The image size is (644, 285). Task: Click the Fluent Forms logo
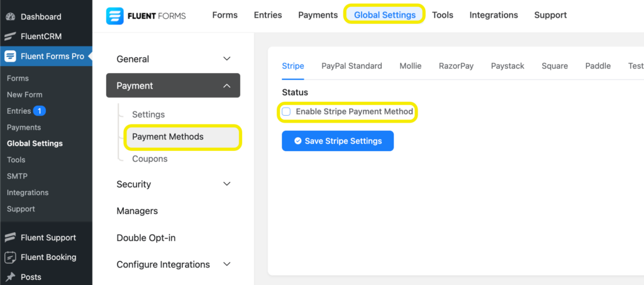[146, 16]
